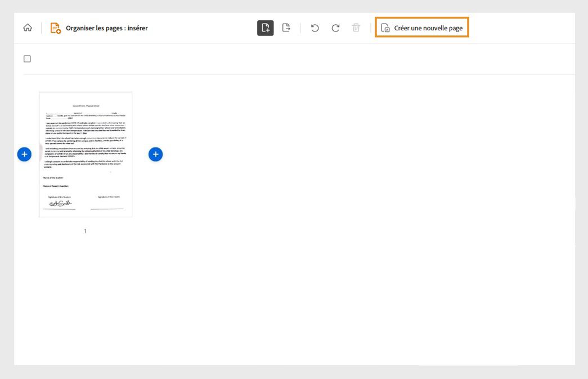
Task: Redo the last page change
Action: [335, 27]
